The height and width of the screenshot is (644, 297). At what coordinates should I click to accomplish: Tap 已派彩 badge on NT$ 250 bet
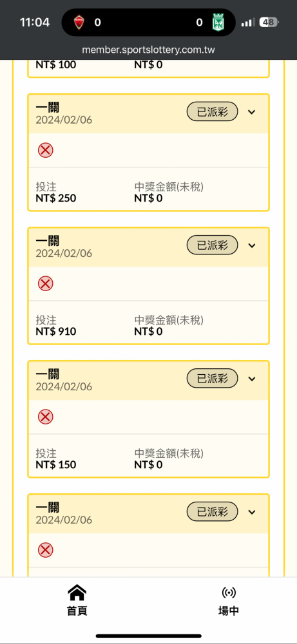tap(213, 111)
